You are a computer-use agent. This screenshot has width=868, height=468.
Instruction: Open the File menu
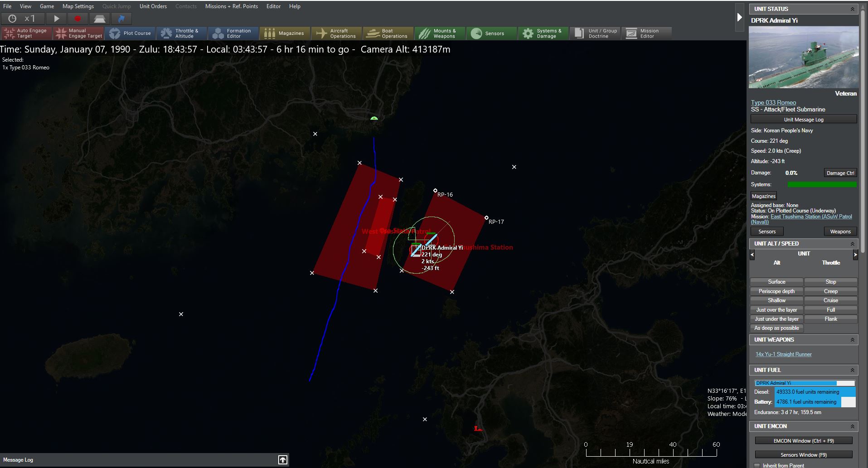7,6
